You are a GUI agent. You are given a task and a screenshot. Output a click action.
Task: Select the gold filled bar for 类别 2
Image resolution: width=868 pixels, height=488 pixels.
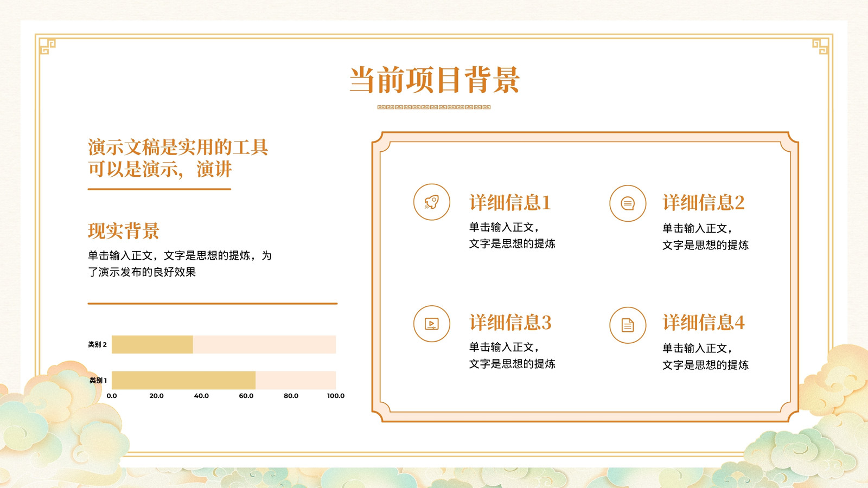coord(152,344)
